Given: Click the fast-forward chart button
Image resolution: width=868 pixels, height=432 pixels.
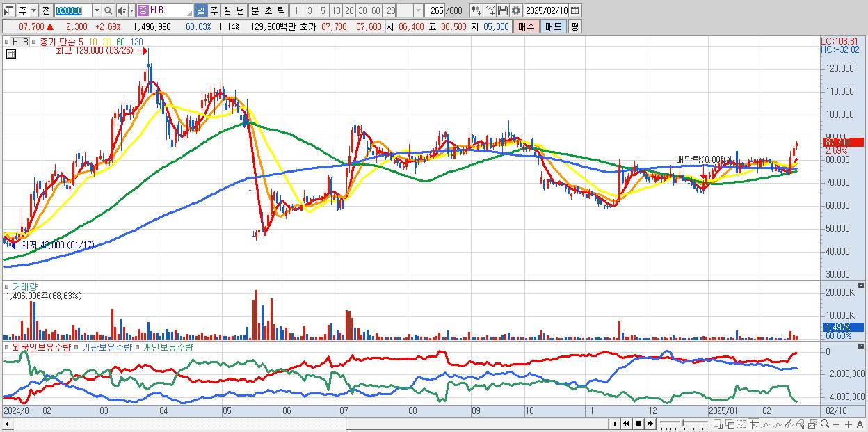Looking at the screenshot, I should pos(650,424).
